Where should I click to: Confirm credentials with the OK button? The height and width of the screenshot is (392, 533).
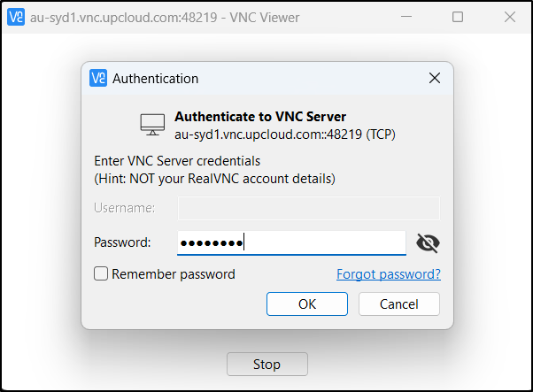[x=307, y=304]
